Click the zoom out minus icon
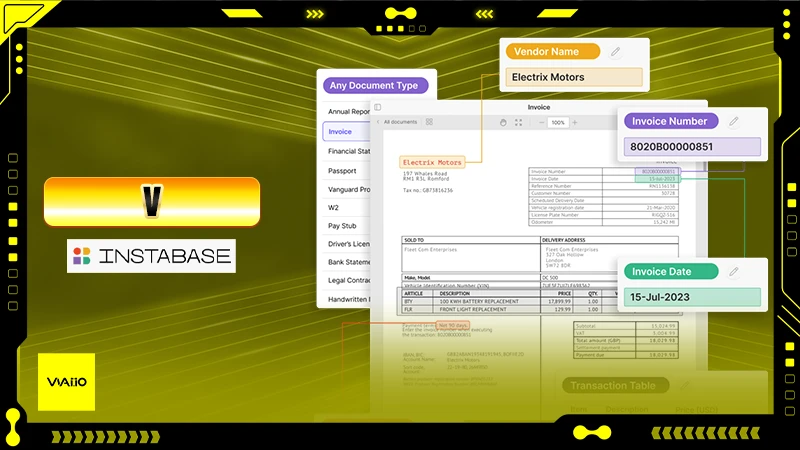 point(541,122)
